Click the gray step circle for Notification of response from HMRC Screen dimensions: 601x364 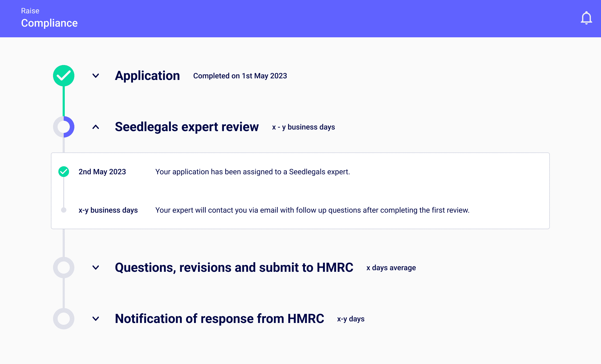click(64, 318)
